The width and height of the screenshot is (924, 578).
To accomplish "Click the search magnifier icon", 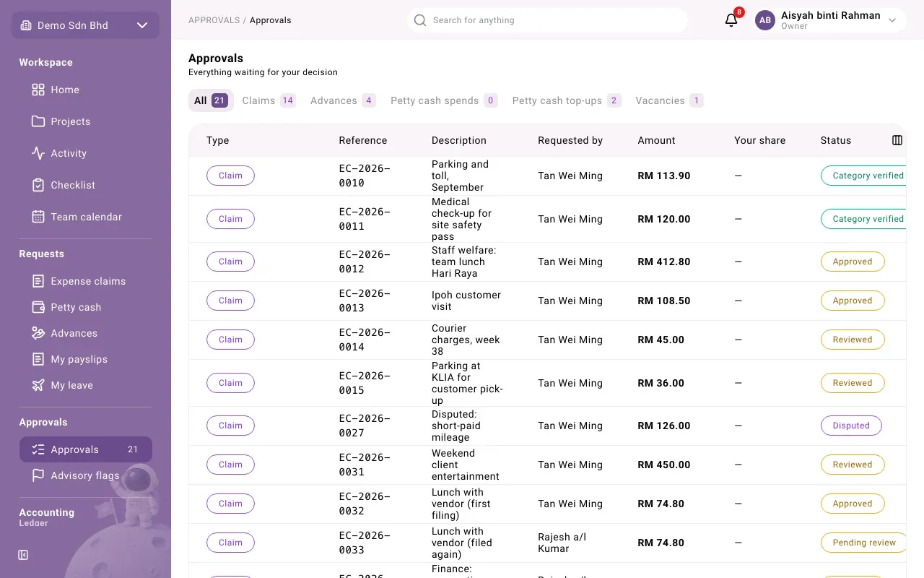I will pos(420,20).
